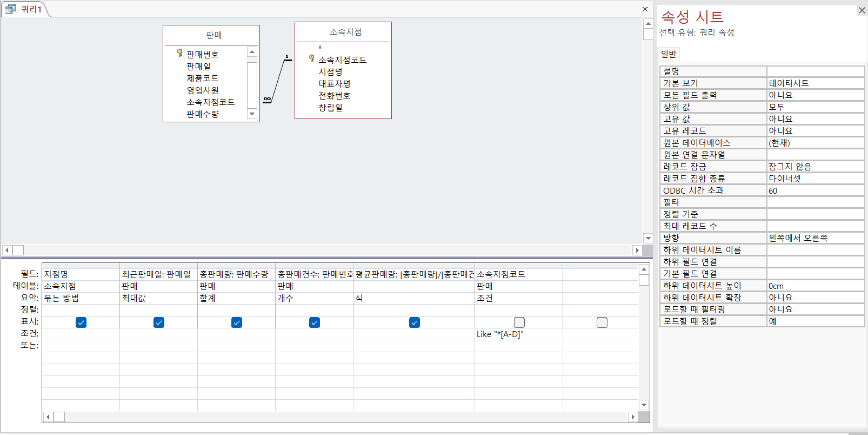The width and height of the screenshot is (868, 435).
Task: Select the 쿼리1 document tab
Action: pyautogui.click(x=31, y=9)
